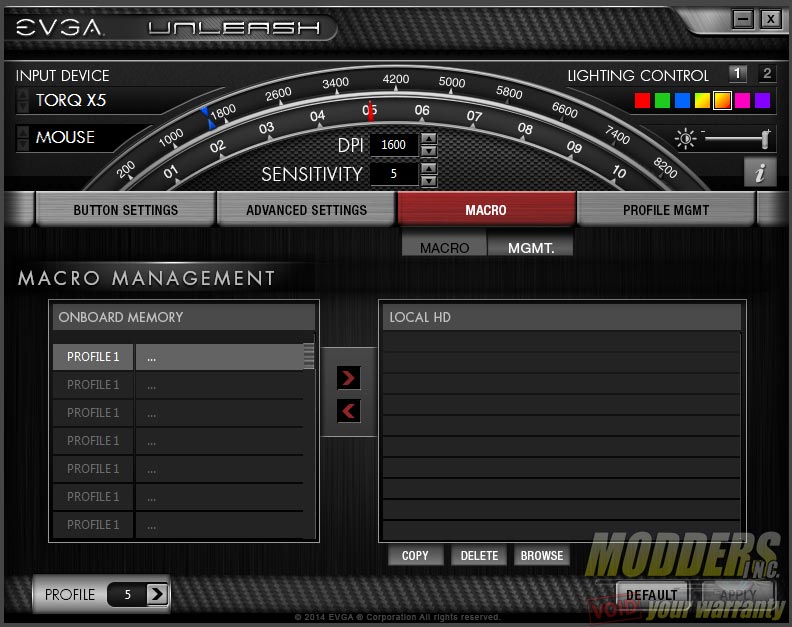Switch to the Mgmt. sub-tab

pyautogui.click(x=530, y=247)
